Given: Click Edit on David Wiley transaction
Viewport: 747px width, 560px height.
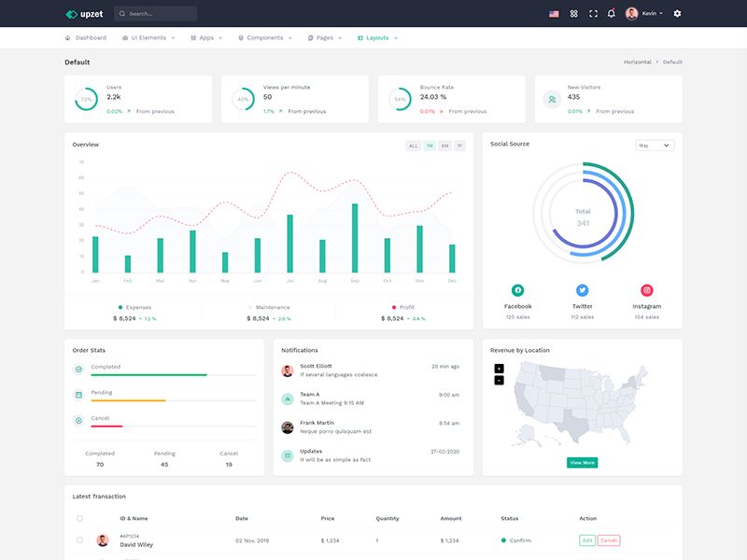Looking at the screenshot, I should [587, 540].
